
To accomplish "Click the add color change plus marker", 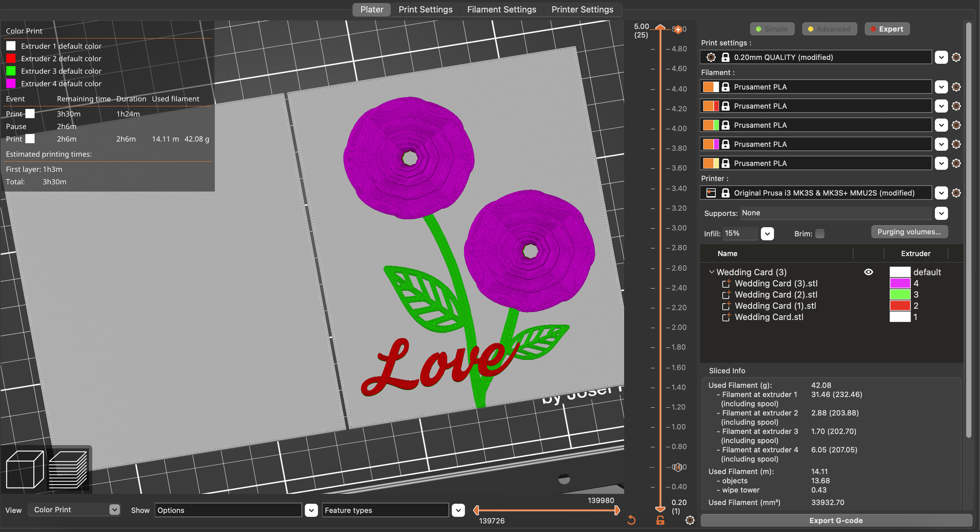I will 678,29.
